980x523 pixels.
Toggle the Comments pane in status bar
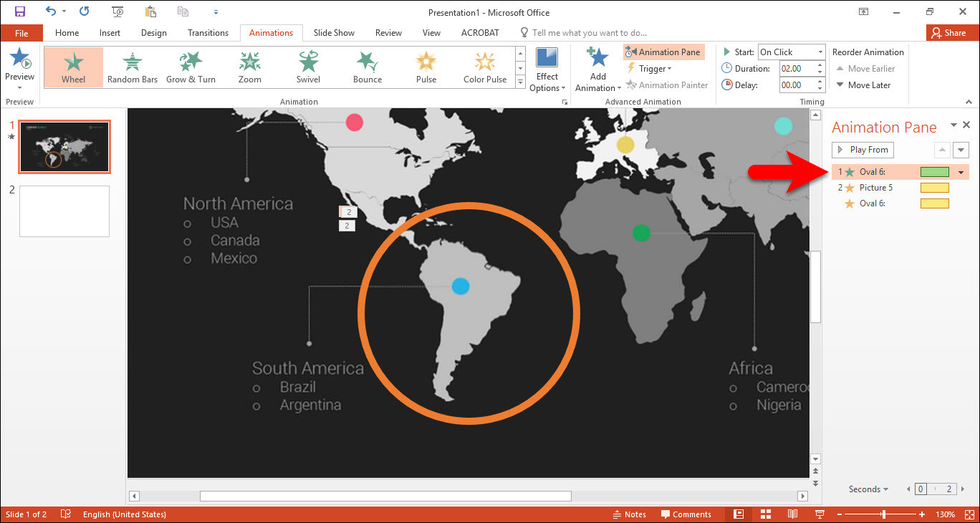(686, 514)
